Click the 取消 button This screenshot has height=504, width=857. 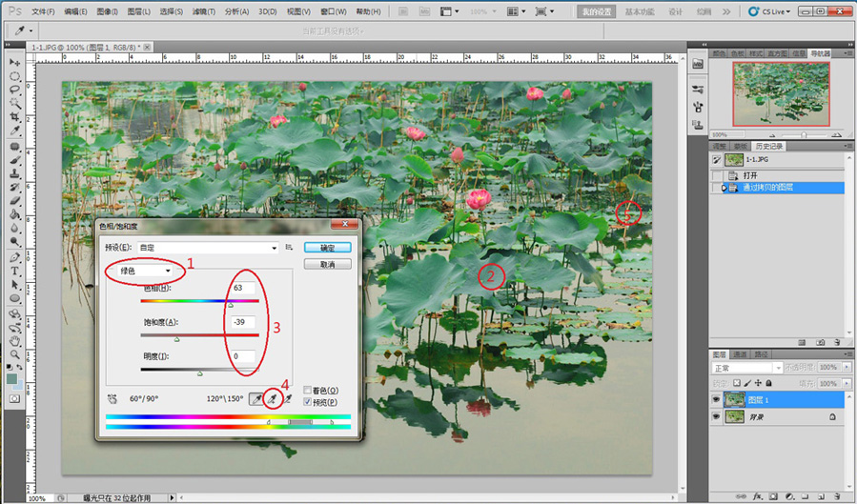tap(327, 264)
